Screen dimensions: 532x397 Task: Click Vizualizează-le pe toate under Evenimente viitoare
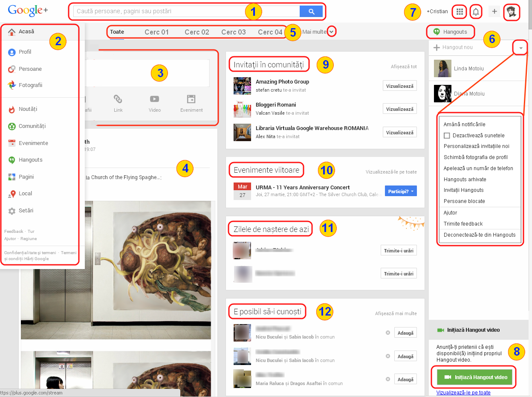click(x=391, y=172)
